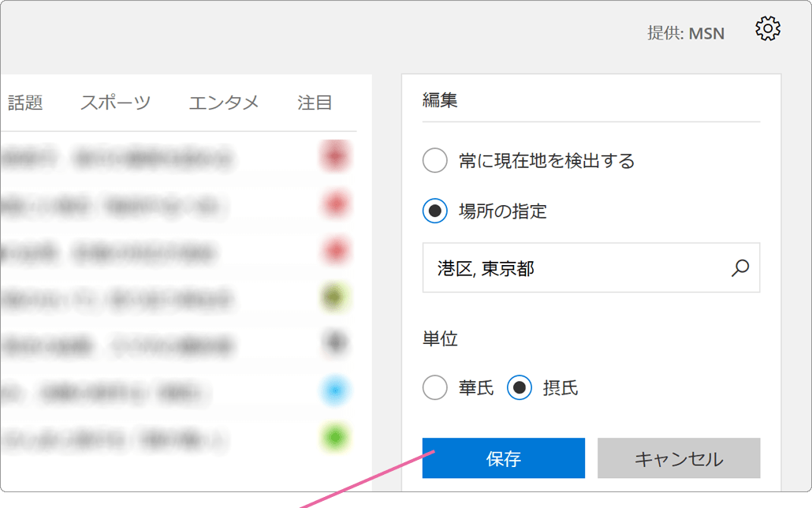Screen dimensions: 812x508
Task: Switch to the エンタメ tab
Action: (x=224, y=103)
